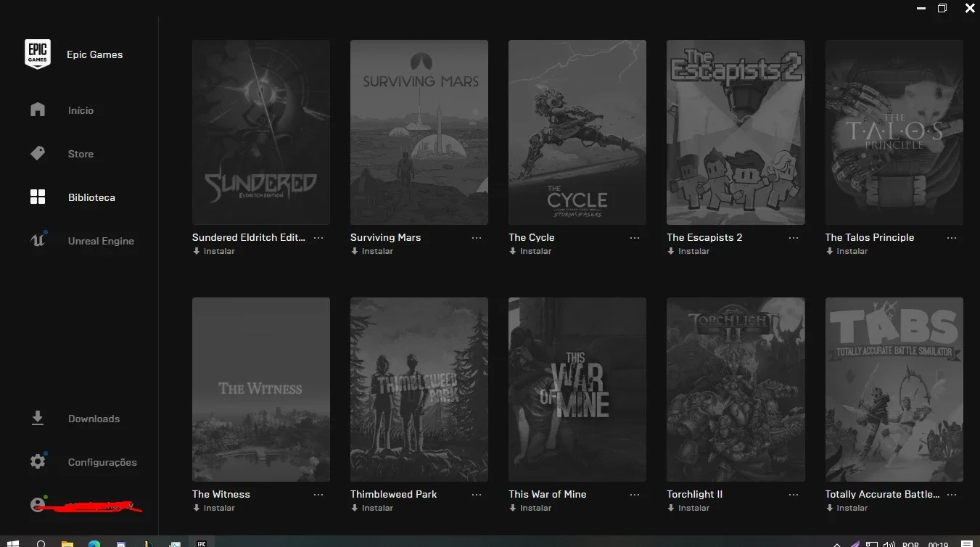Open The Talos Principle cover thumbnail
The width and height of the screenshot is (980, 547).
(x=894, y=132)
